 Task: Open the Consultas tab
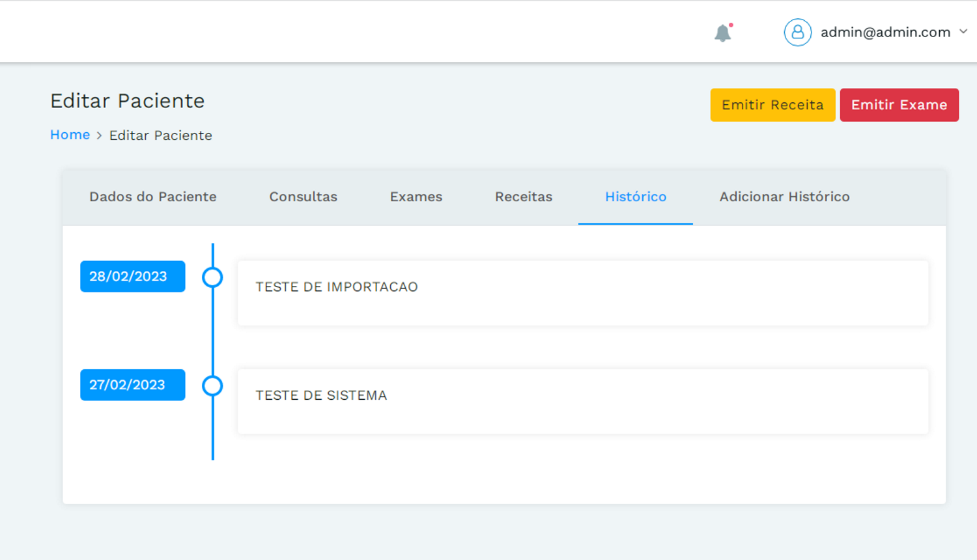click(x=303, y=197)
